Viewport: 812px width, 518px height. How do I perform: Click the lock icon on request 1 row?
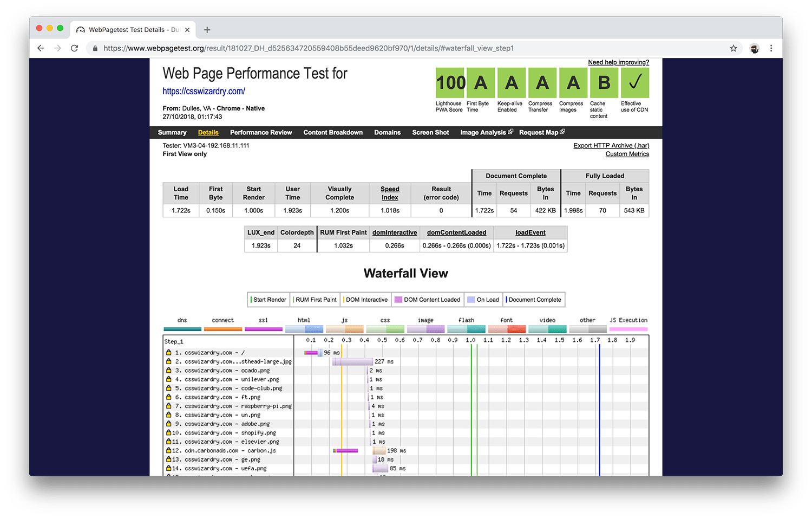tap(169, 352)
